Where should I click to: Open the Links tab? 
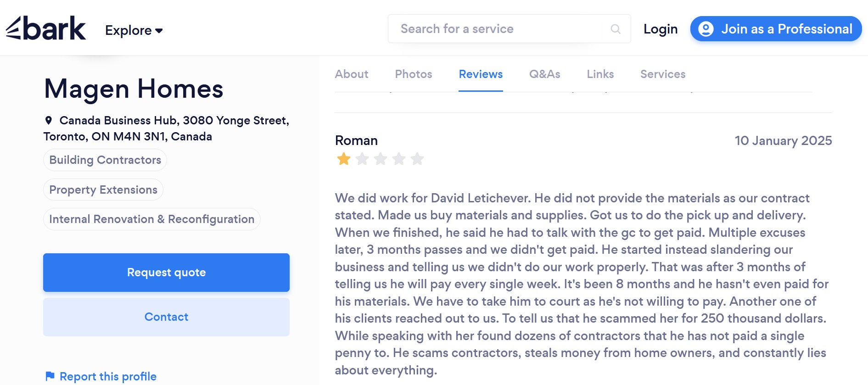coord(600,74)
